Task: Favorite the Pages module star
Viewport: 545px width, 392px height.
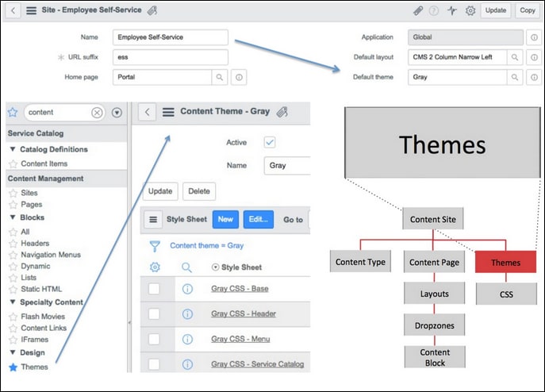Action: [x=13, y=205]
